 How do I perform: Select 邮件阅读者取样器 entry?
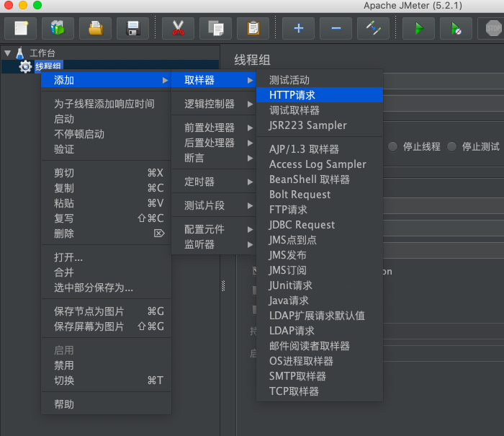coord(320,346)
